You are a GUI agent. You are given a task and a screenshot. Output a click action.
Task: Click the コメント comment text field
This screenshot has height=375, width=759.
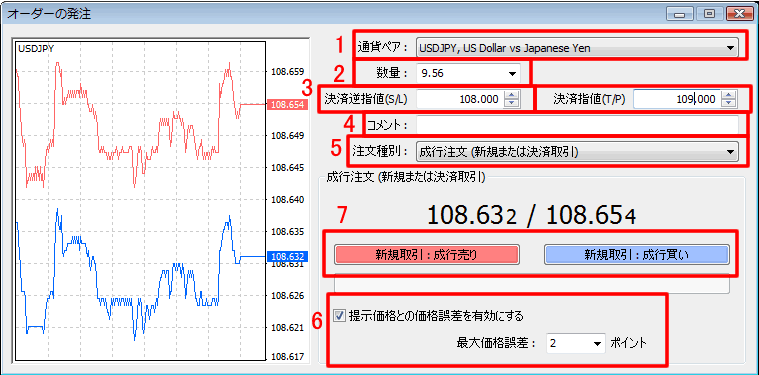[x=577, y=125]
